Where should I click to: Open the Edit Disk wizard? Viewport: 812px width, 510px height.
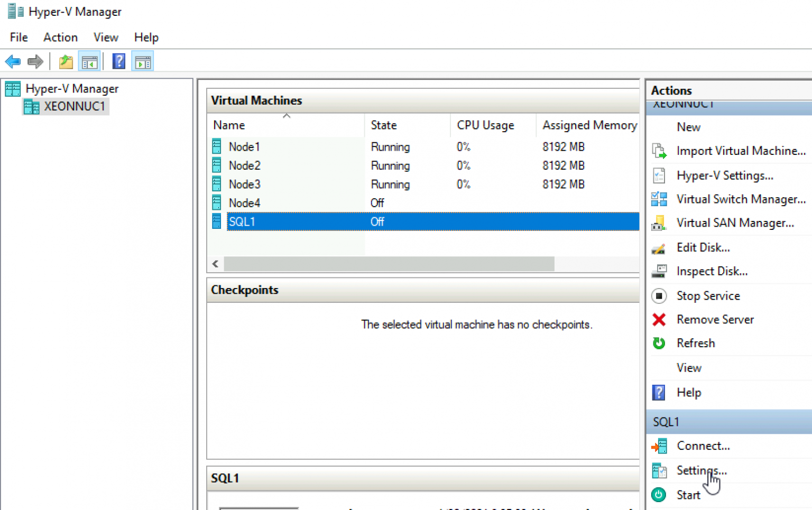(x=703, y=247)
